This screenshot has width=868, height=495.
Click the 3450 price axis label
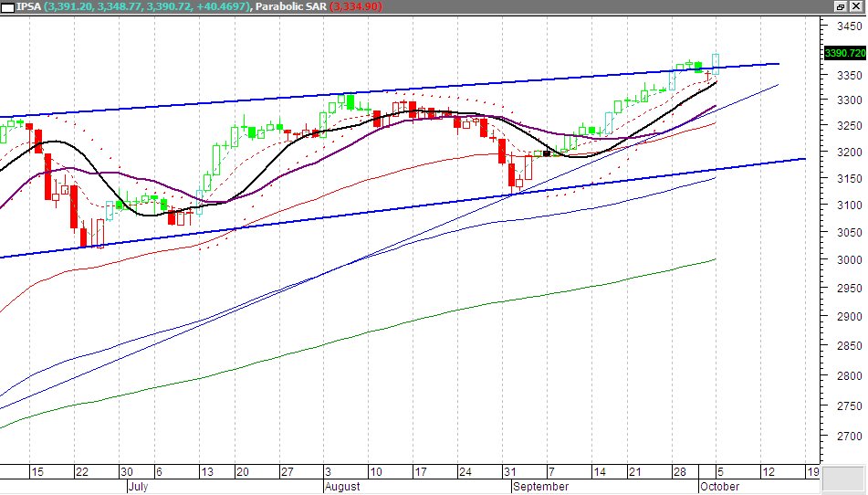(x=849, y=26)
